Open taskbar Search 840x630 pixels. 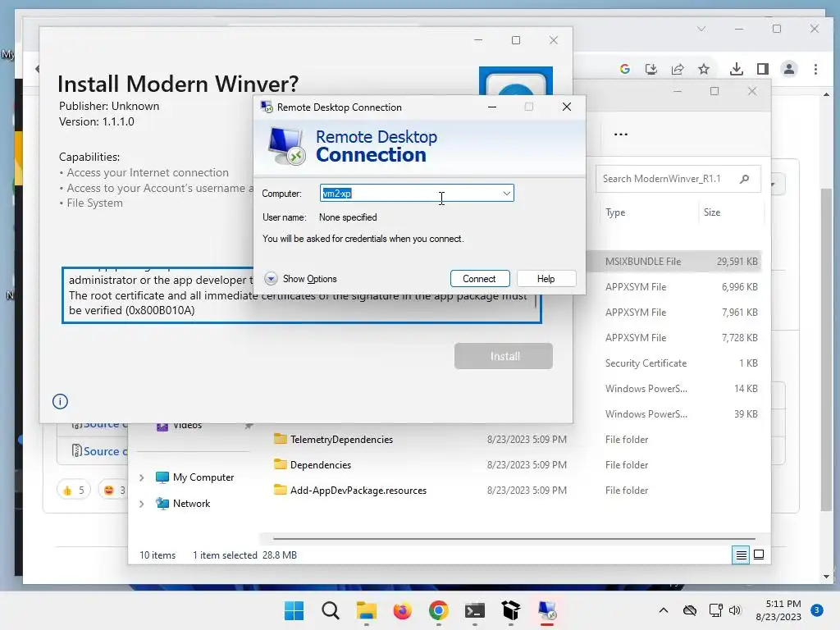coord(330,610)
